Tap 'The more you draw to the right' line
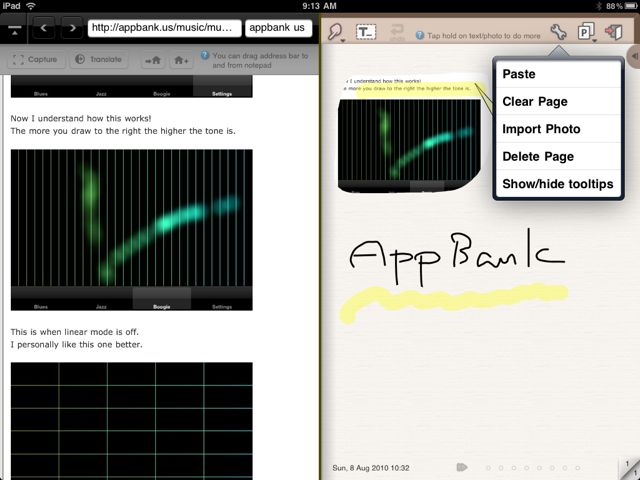This screenshot has width=640, height=480. [123, 131]
